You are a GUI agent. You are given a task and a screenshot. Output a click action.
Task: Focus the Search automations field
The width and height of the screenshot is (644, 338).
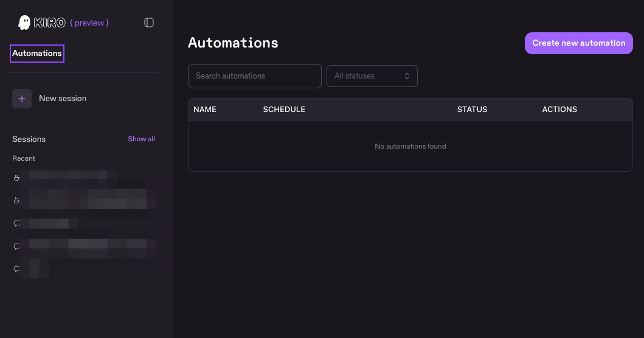[255, 76]
